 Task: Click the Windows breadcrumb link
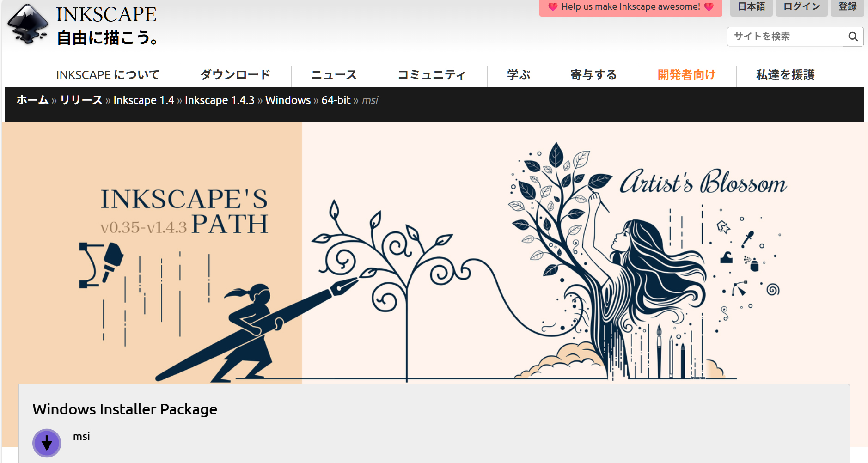click(x=288, y=100)
